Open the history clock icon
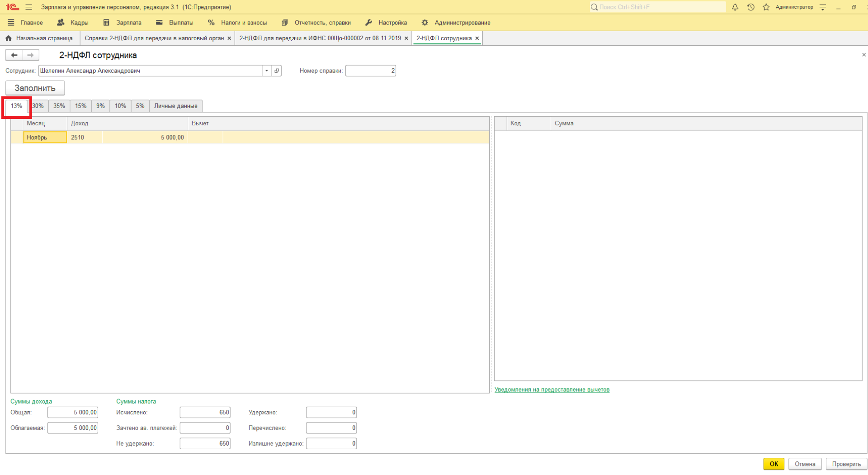This screenshot has height=475, width=868. point(750,7)
